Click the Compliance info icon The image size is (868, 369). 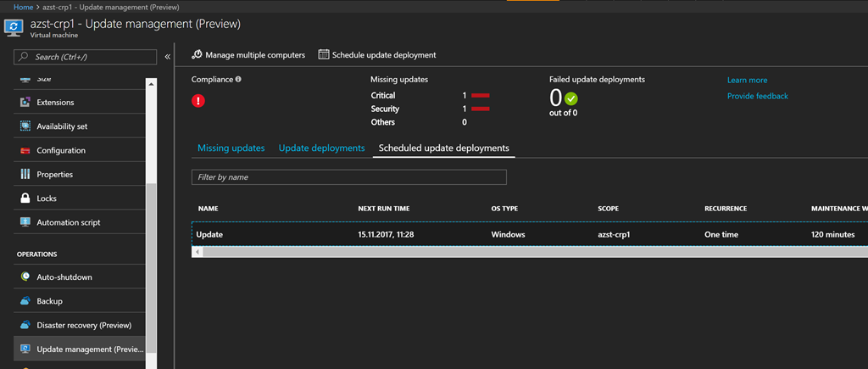point(238,80)
